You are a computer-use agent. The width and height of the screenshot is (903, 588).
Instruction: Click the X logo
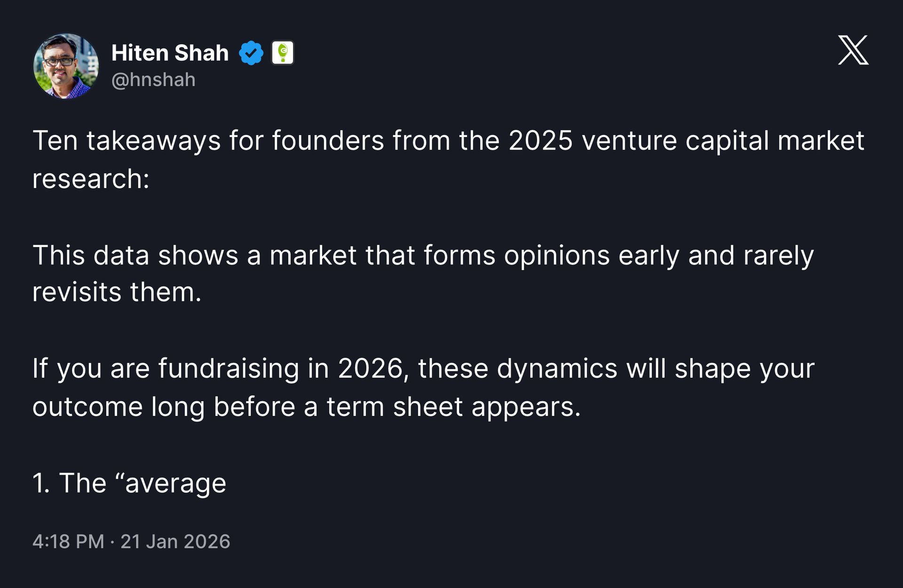853,50
